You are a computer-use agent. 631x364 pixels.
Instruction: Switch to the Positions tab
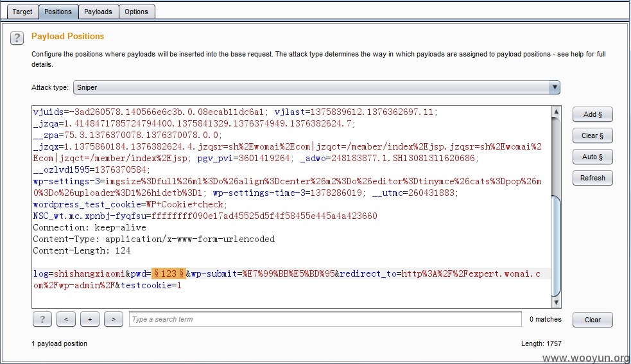click(x=58, y=12)
